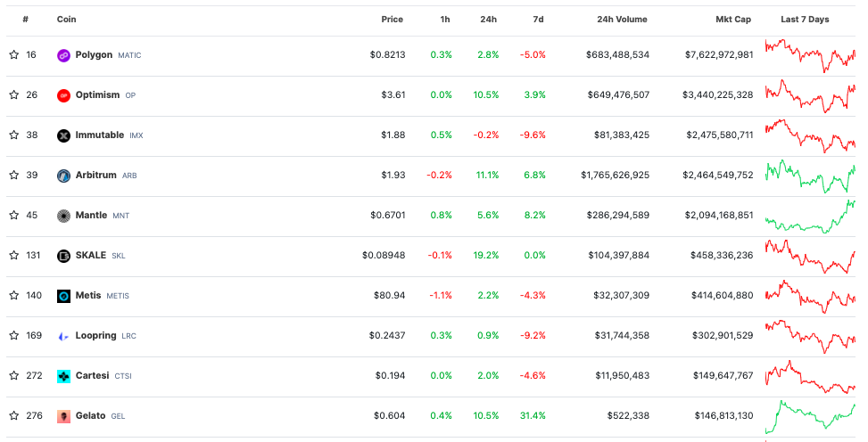Click the Metis logo icon
868x442 pixels.
click(63, 296)
